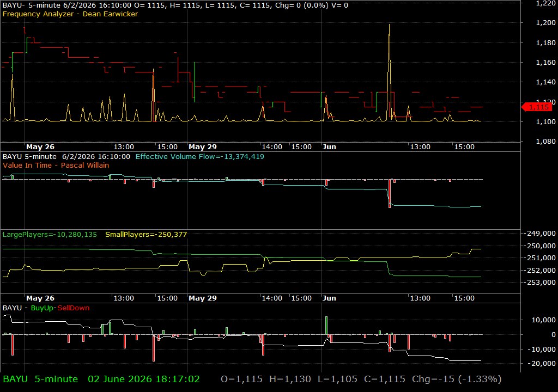This screenshot has height=392, width=558.
Task: Click the -249,000 players axis label
Action: point(541,234)
